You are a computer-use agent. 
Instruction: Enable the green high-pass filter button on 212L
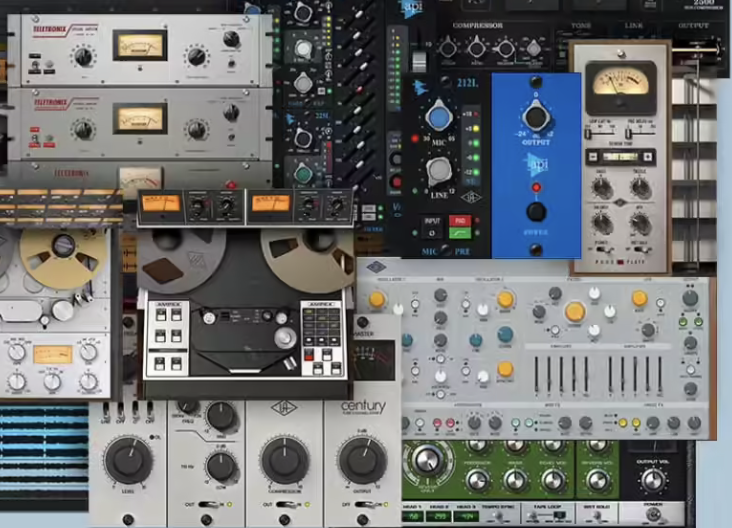coord(460,233)
